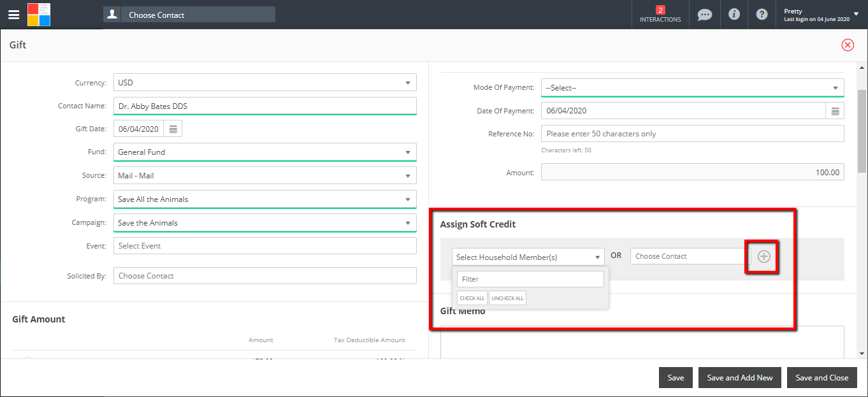Click the Characters left: 50 text
Image resolution: width=868 pixels, height=397 pixels.
tap(566, 150)
